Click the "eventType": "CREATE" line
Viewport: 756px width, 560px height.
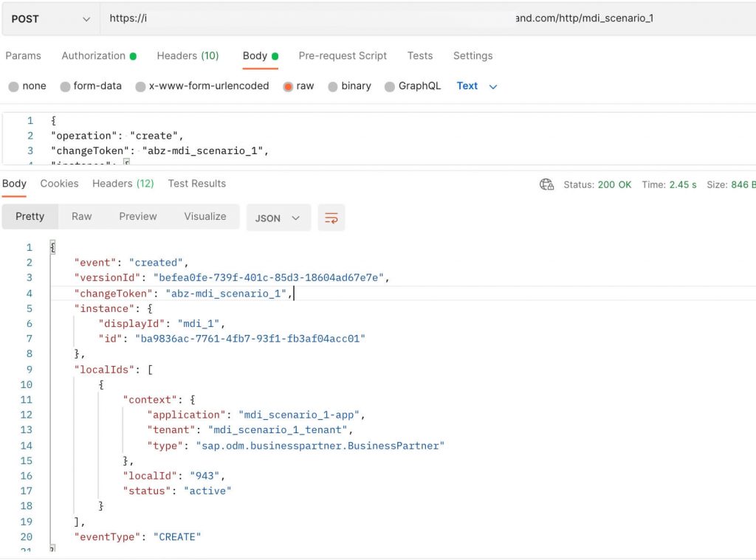click(x=137, y=537)
